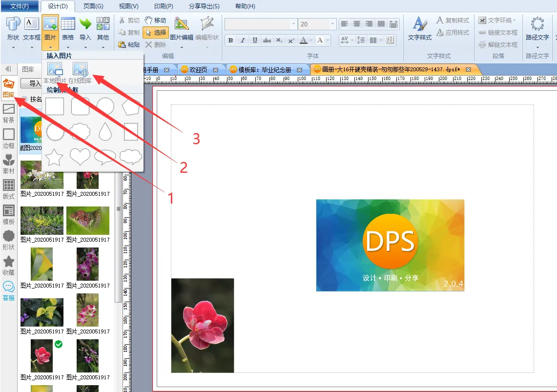Viewport: 557px width, 392px height.
Task: Click the 移动 move tool button
Action: [x=156, y=20]
